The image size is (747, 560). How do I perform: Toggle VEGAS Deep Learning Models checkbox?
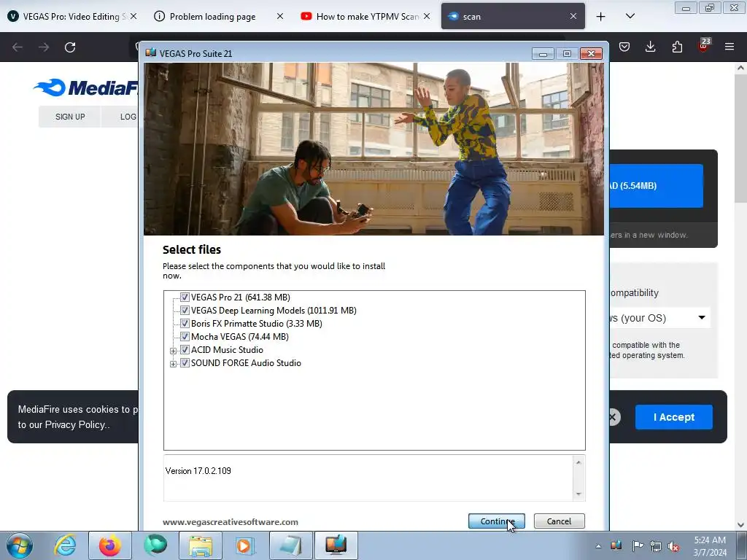pos(185,311)
